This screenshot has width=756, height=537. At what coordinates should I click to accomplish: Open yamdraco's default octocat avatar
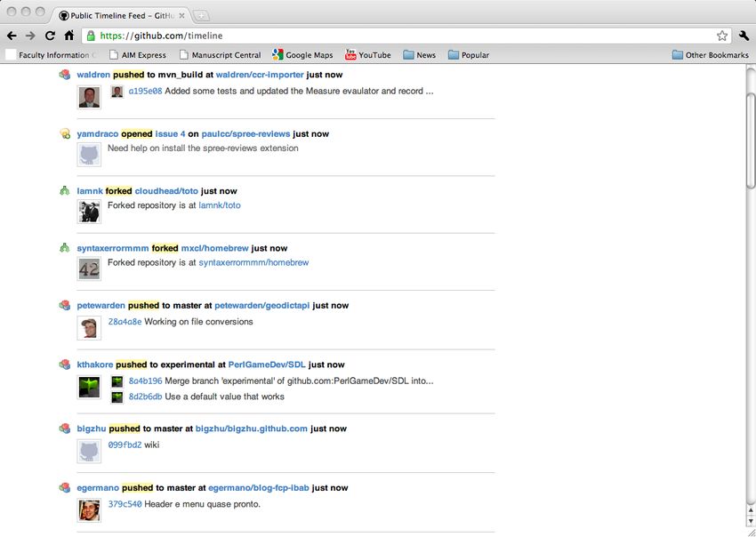coord(89,155)
